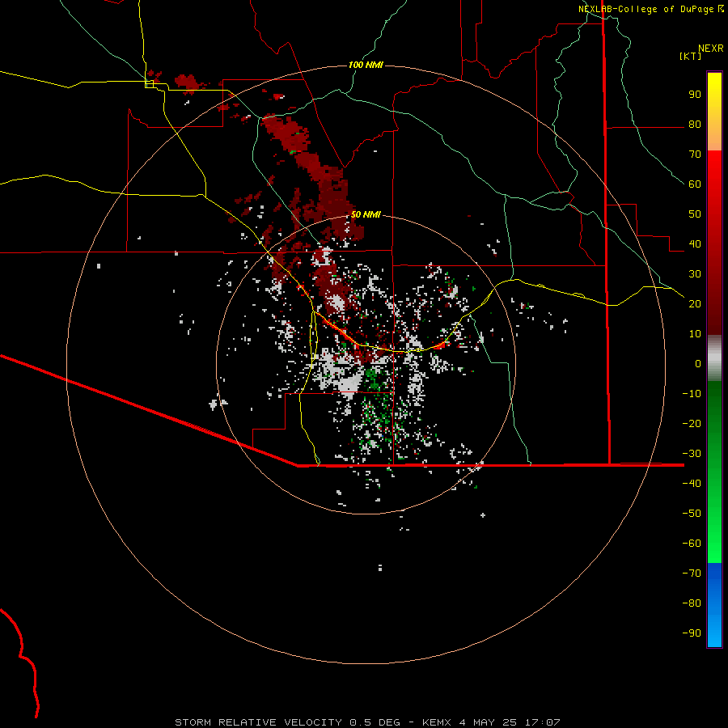Click the -10 value on the velocity scale
The image size is (728, 728).
[692, 394]
